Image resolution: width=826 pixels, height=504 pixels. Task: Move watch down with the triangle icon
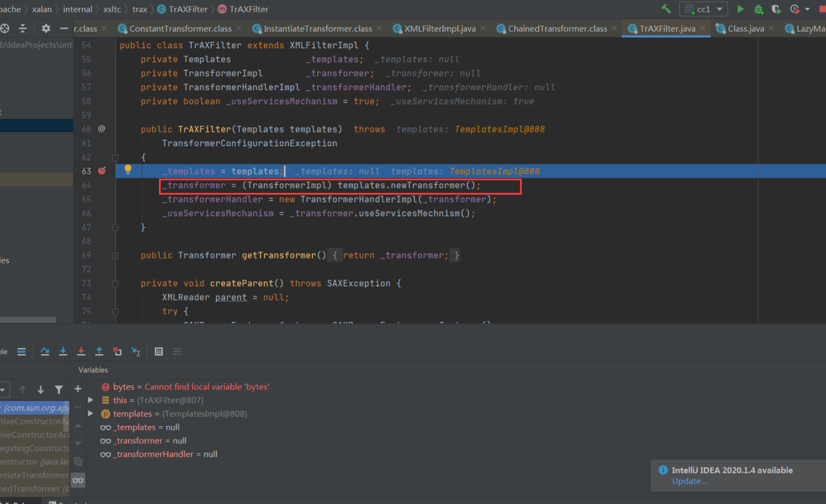(78, 444)
